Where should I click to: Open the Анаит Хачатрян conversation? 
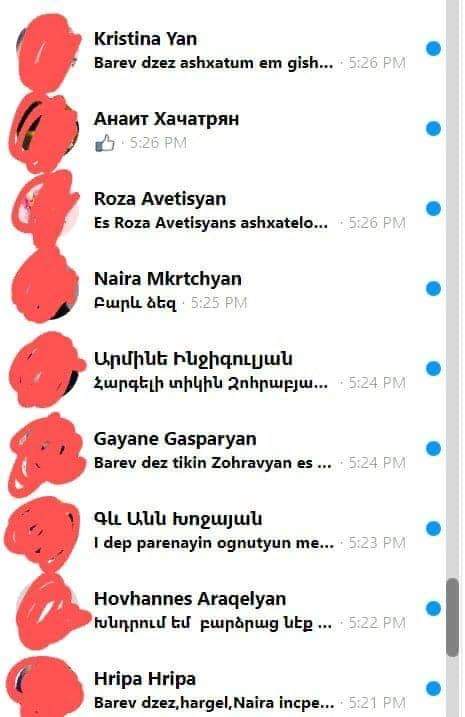(223, 130)
